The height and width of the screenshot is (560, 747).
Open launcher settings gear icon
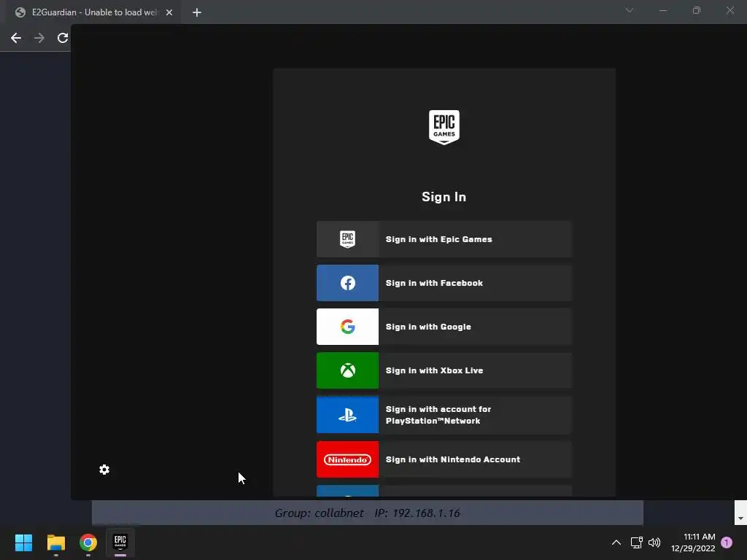(104, 470)
